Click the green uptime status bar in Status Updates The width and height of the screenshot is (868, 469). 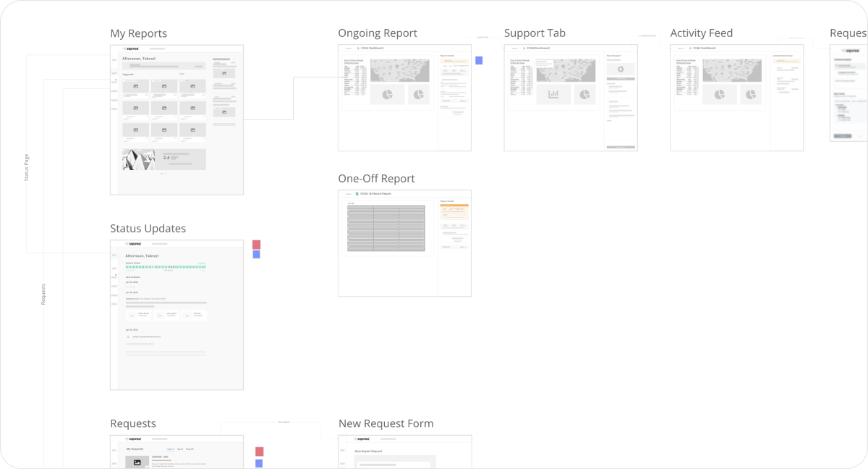point(165,266)
